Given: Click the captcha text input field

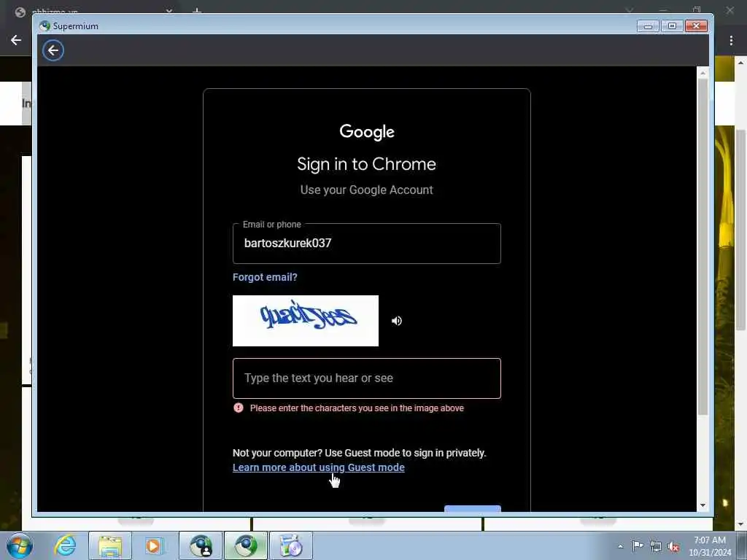Looking at the screenshot, I should pyautogui.click(x=366, y=378).
